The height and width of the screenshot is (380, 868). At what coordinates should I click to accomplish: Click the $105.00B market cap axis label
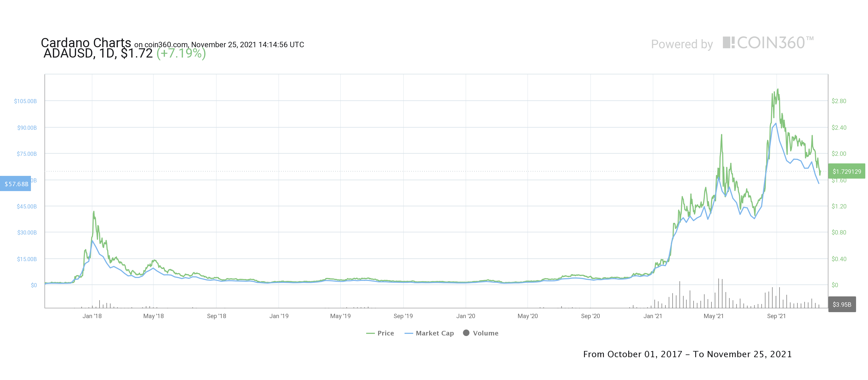pos(25,101)
